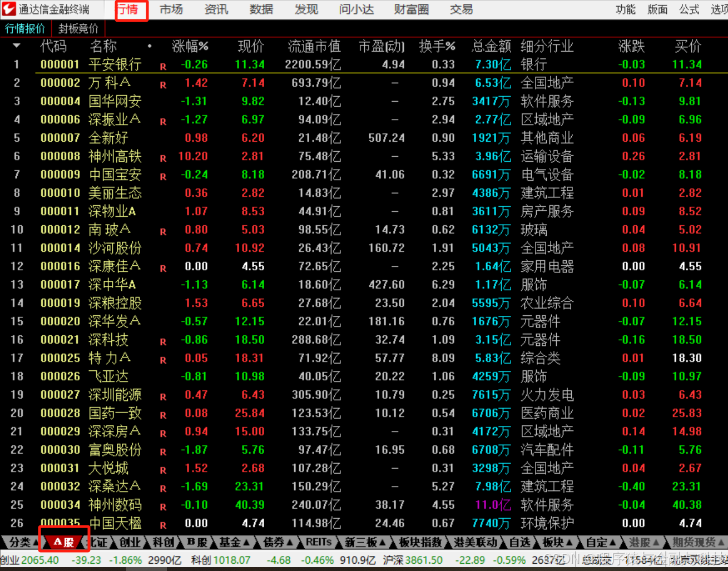Viewport: 728px width, 571px height.
Task: Open the 财富圈 menu
Action: click(x=412, y=9)
